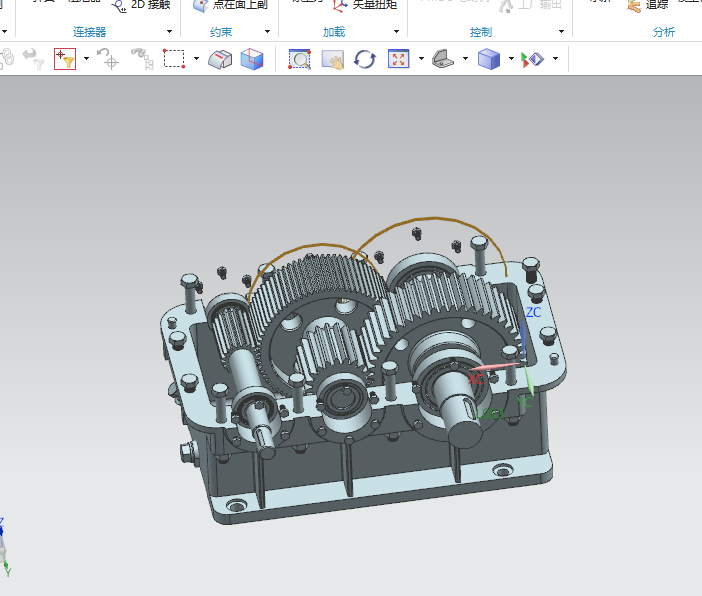
Task: Click the Fit view icon
Action: click(398, 59)
